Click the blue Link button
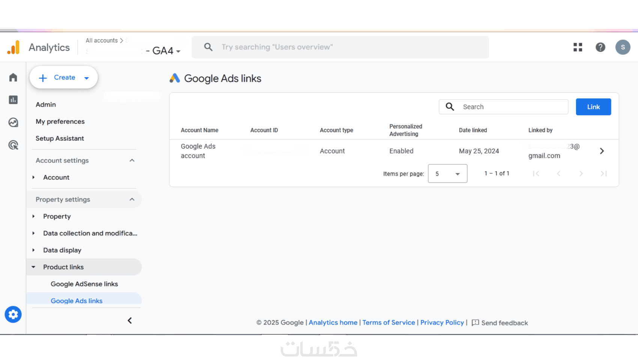 [593, 107]
